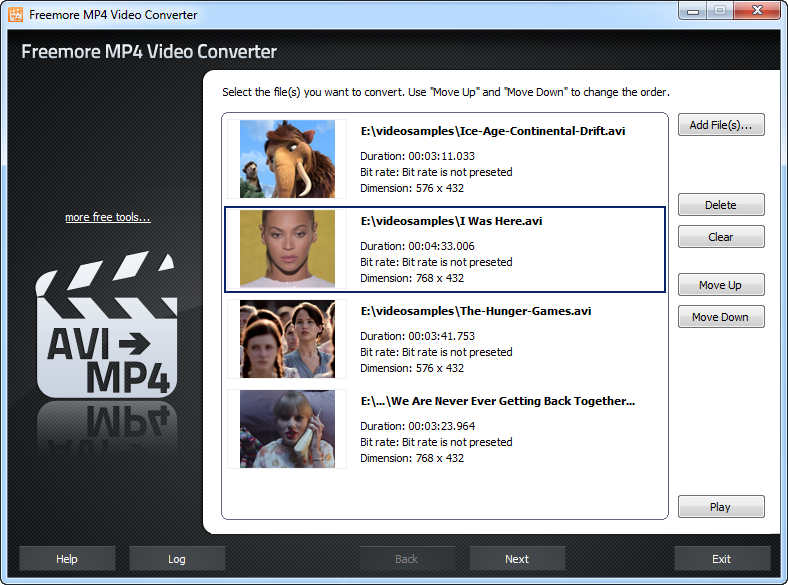The width and height of the screenshot is (788, 585).
Task: Move the selected file up
Action: coord(720,285)
